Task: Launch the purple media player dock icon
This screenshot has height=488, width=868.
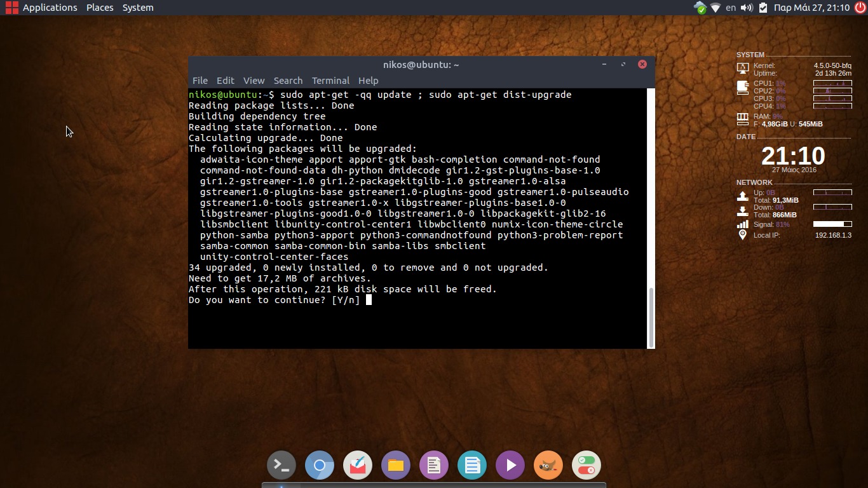Action: 510,465
